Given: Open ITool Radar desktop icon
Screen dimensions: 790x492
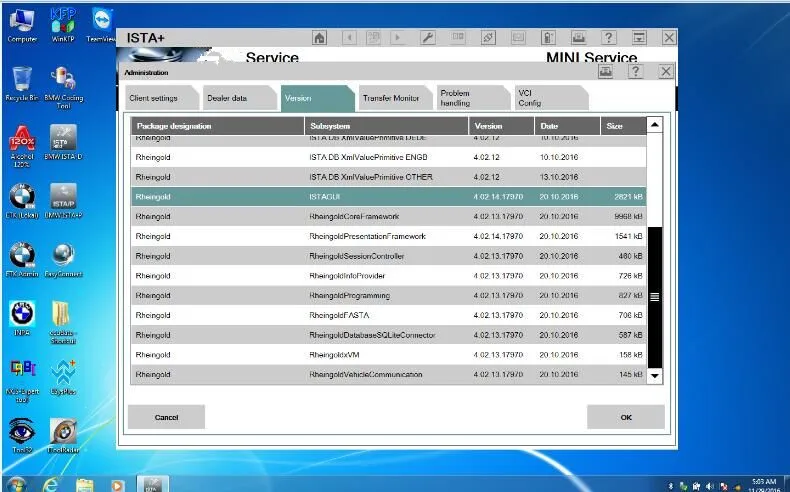Looking at the screenshot, I should coord(63,436).
